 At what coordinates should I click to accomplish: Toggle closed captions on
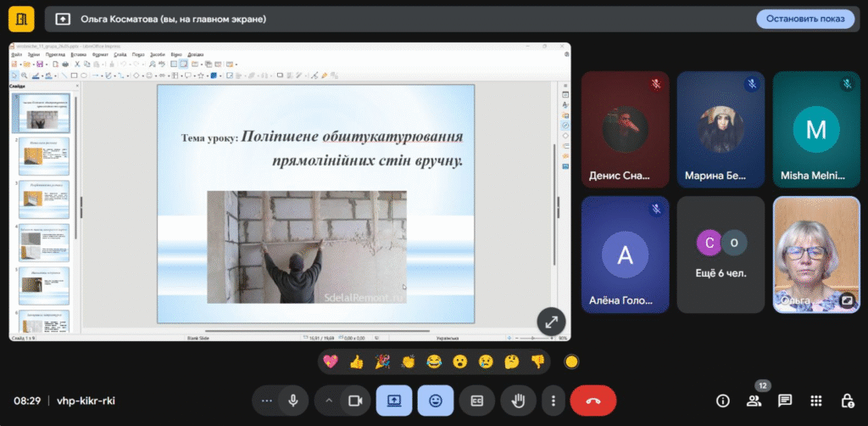click(x=476, y=401)
